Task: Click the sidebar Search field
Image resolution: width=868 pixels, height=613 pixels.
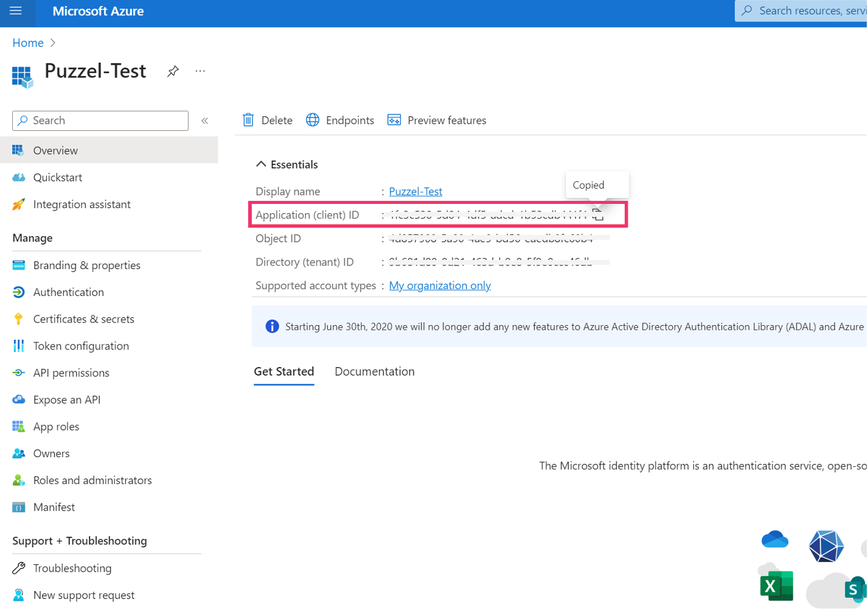Action: [100, 121]
